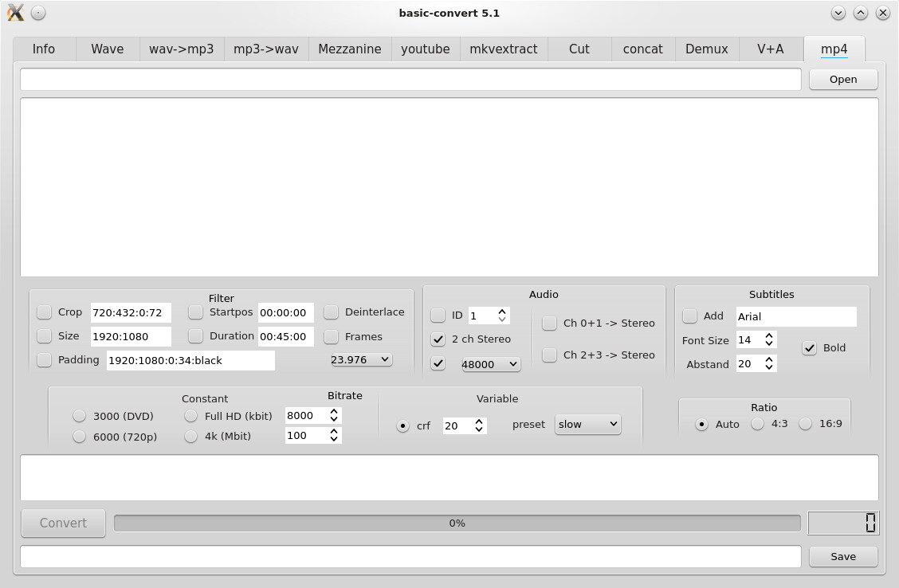Click the 0% progress bar
Screen dimensions: 899x588
tap(457, 523)
